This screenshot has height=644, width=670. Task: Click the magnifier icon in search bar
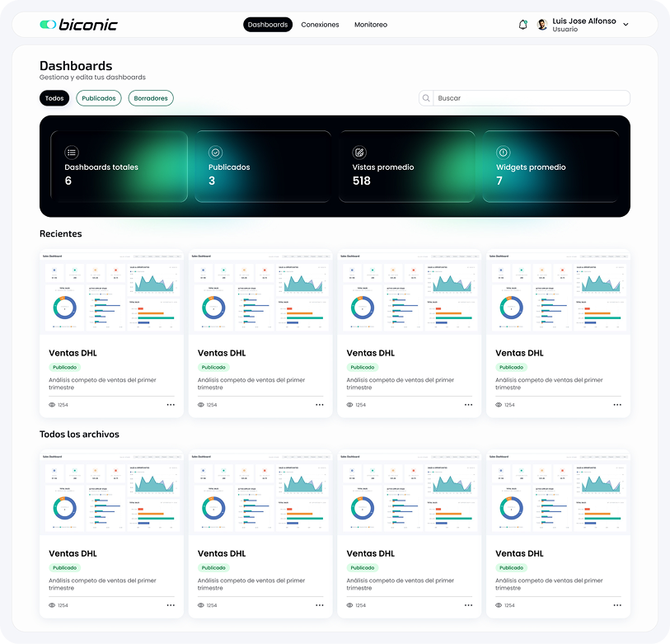coord(426,98)
